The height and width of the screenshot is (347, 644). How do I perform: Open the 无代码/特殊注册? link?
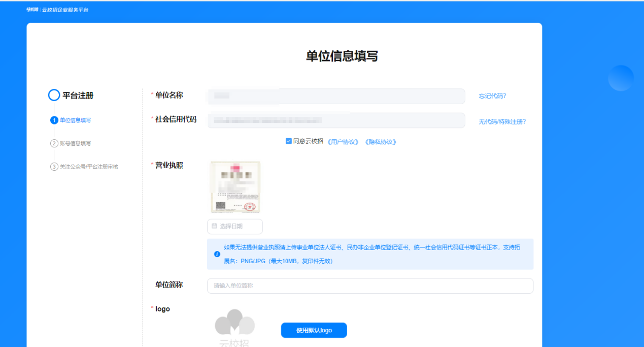(502, 122)
